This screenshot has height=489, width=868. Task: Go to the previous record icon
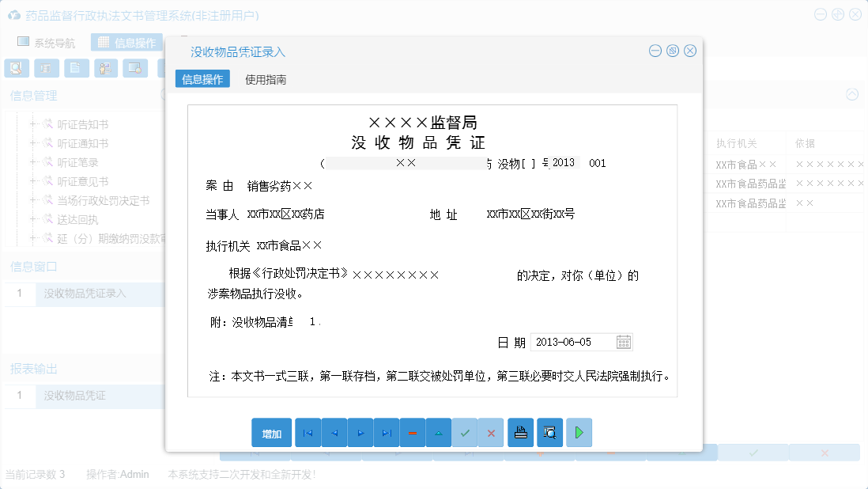click(334, 432)
